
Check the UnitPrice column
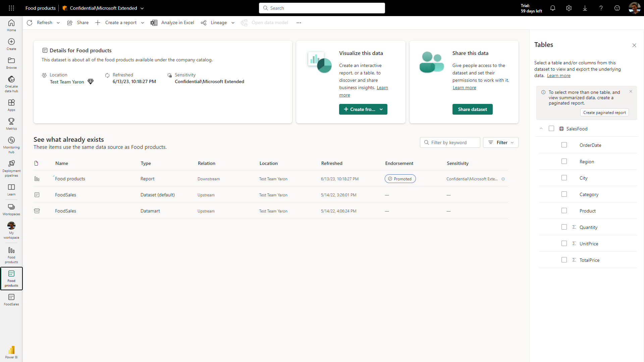tap(564, 243)
